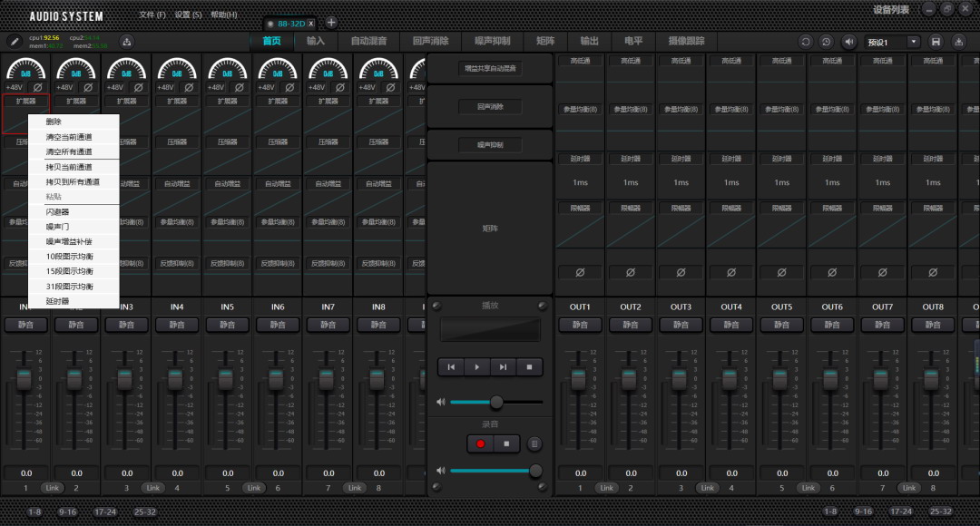Open the 设置(S) menu

tap(188, 15)
